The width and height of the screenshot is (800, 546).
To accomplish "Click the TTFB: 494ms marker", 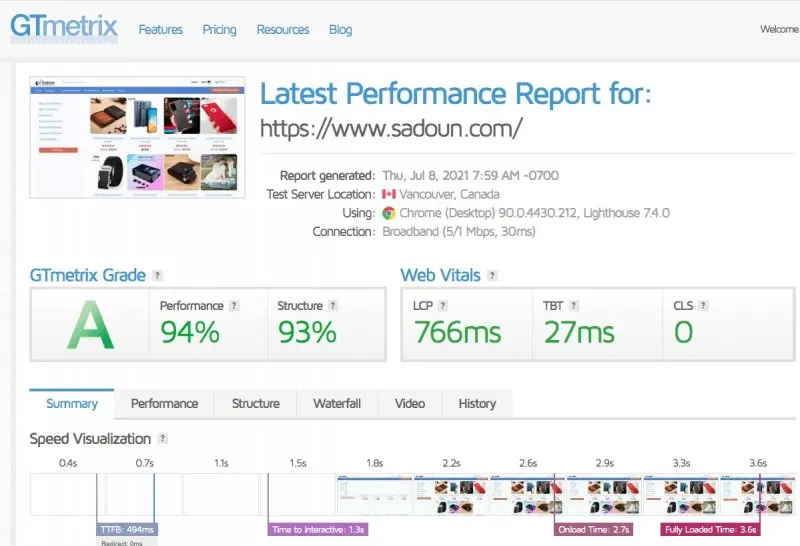I will pos(127,530).
